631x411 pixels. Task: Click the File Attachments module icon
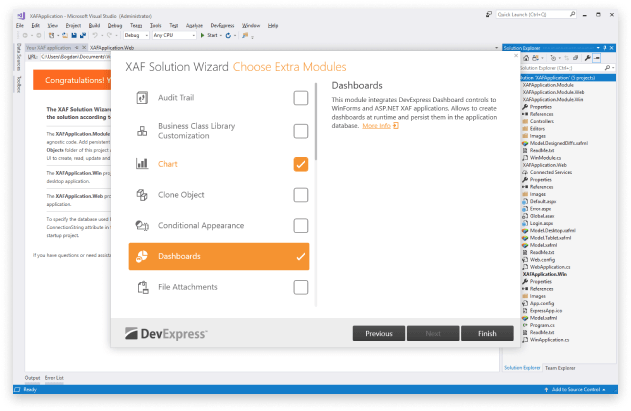coord(143,287)
